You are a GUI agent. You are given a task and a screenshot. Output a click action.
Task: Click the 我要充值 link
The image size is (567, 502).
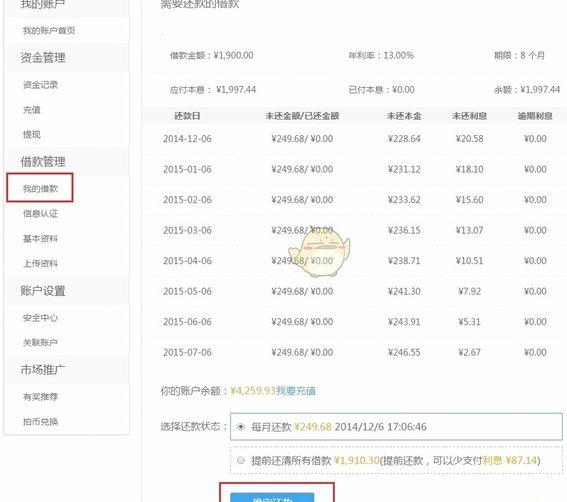296,391
